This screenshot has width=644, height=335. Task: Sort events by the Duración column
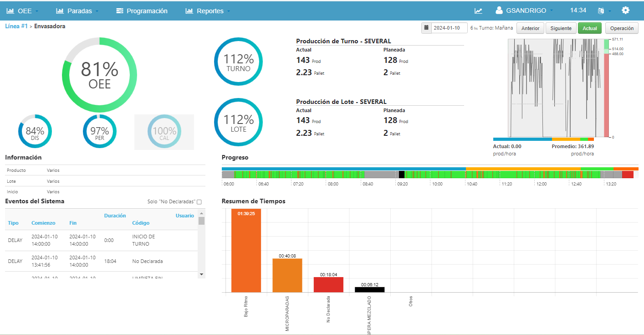115,216
